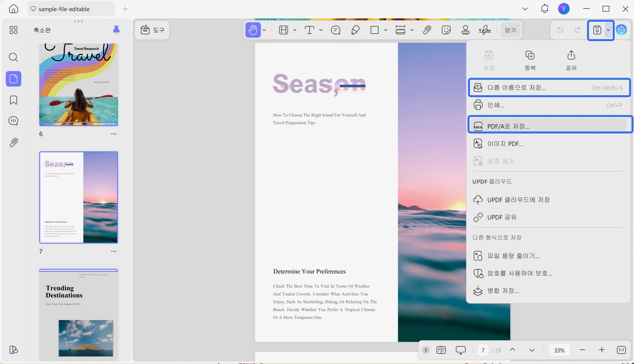Expand the save button dropdown arrow

tap(608, 30)
